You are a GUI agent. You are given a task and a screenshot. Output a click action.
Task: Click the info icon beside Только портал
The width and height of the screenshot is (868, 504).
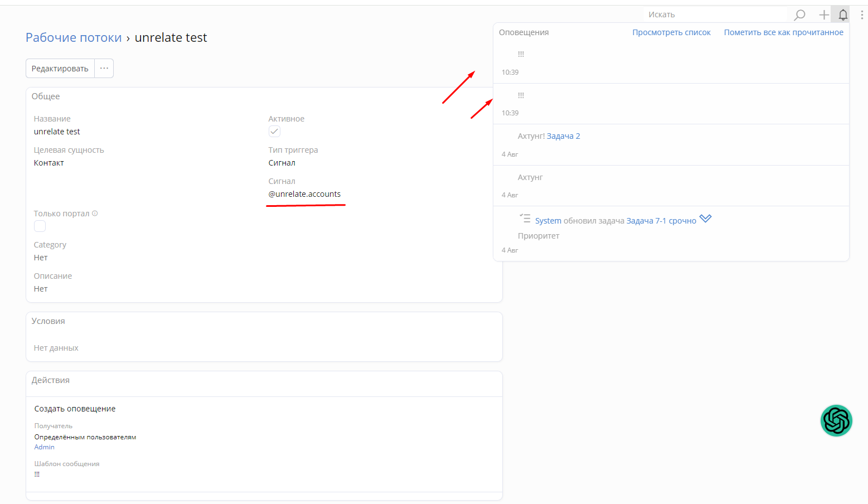click(x=95, y=213)
